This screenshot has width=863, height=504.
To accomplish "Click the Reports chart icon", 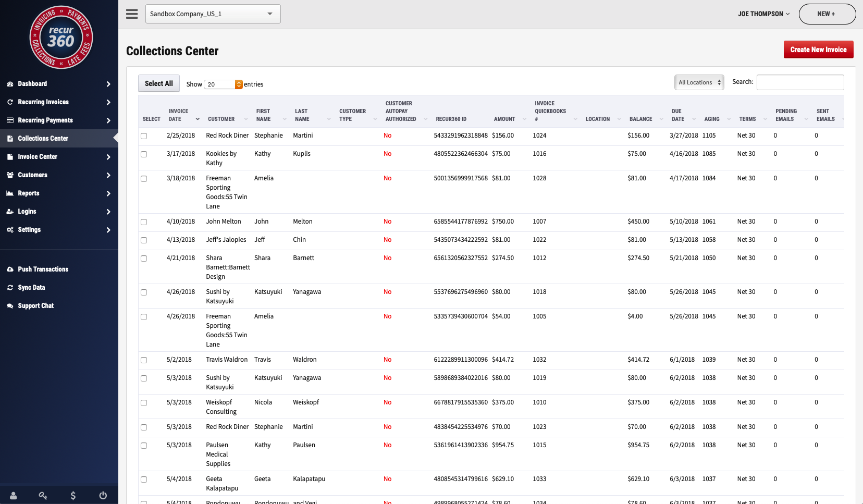I will (x=10, y=193).
